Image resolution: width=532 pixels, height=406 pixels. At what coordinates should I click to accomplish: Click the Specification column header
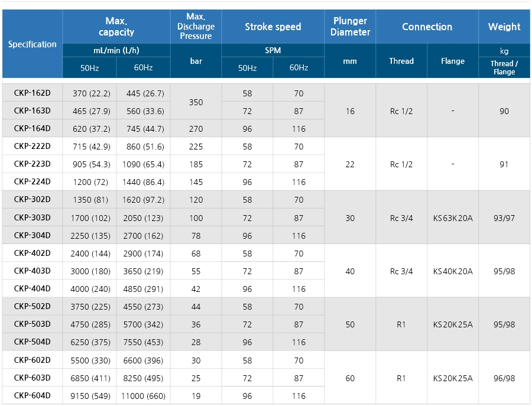[33, 44]
